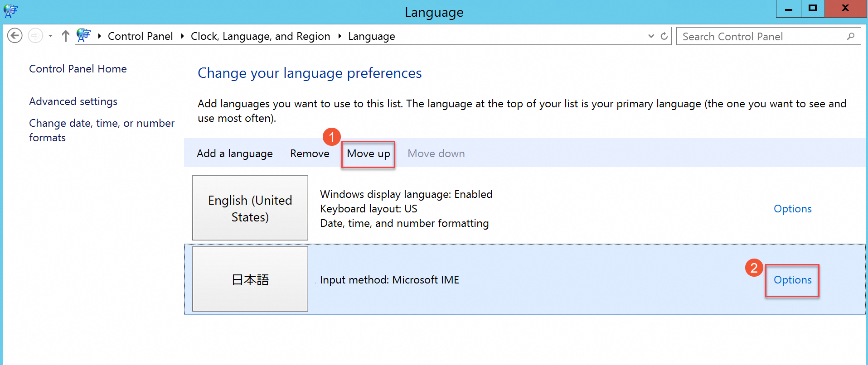Screen dimensions: 868x365
Task: Click the Move down button
Action: pyautogui.click(x=436, y=154)
